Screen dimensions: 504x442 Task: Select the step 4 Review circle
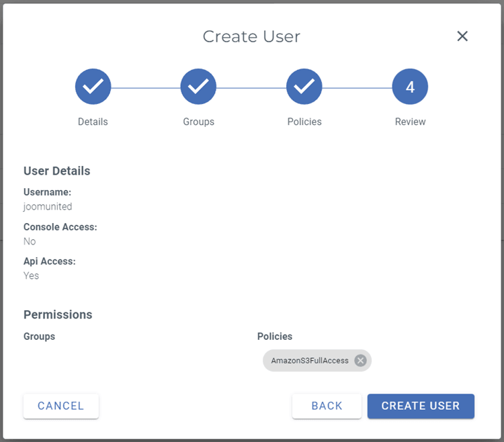click(x=410, y=87)
